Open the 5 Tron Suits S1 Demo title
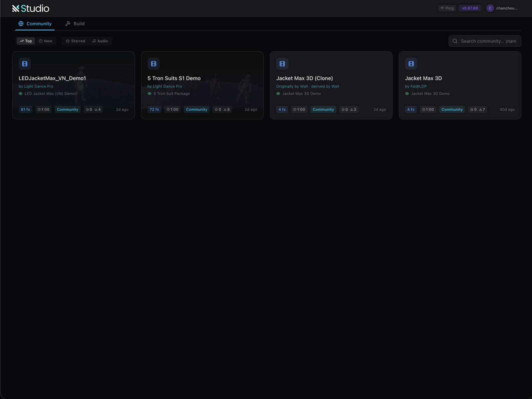 (x=174, y=78)
